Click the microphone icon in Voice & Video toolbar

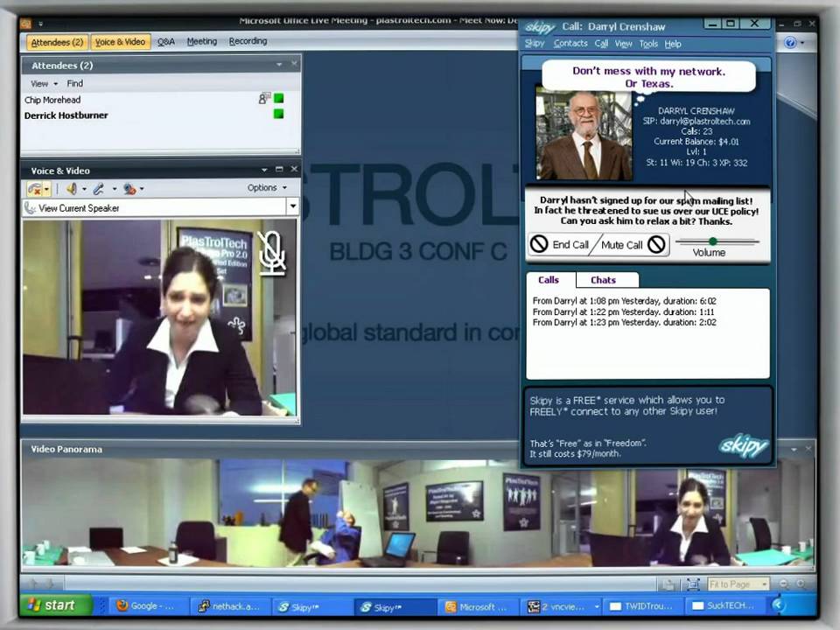99,189
